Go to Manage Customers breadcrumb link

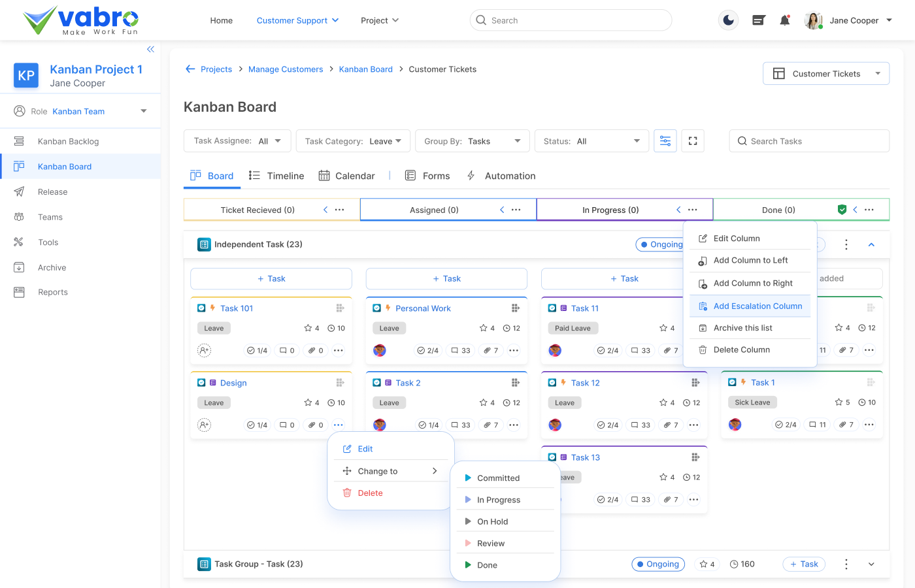pyautogui.click(x=286, y=69)
